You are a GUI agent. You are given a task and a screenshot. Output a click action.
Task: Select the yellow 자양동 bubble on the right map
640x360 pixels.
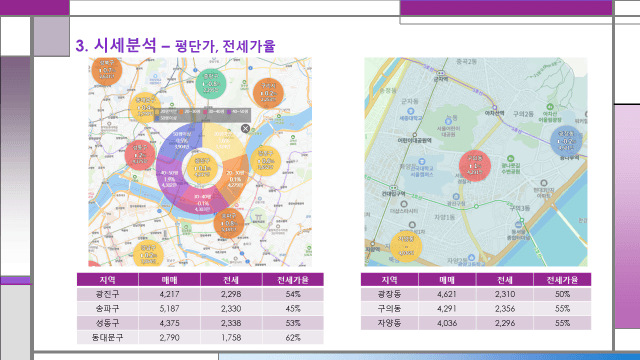click(406, 246)
